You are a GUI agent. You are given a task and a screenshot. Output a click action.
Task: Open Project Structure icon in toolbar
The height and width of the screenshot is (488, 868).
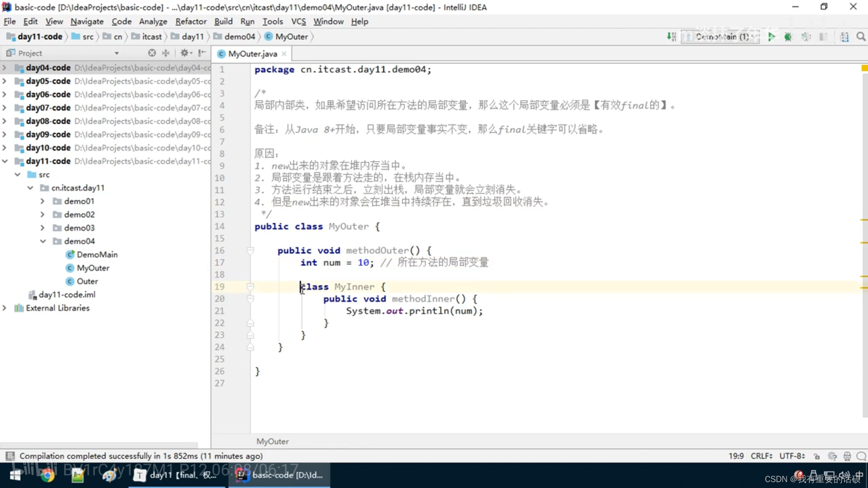tap(844, 37)
